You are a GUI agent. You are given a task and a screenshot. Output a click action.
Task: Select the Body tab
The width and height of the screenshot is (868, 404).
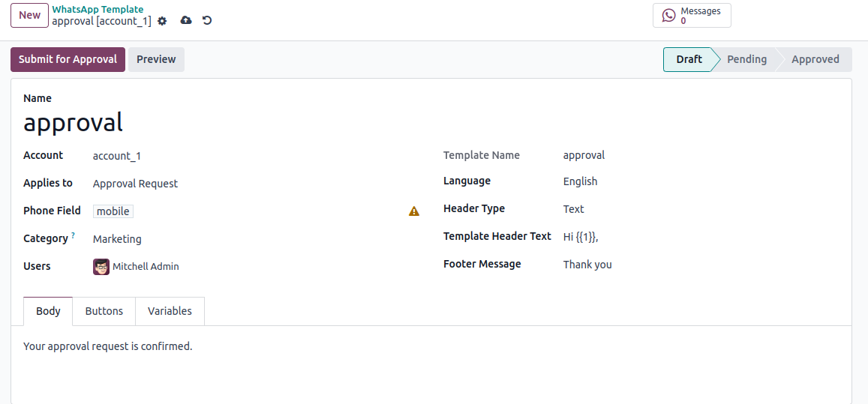click(x=48, y=311)
